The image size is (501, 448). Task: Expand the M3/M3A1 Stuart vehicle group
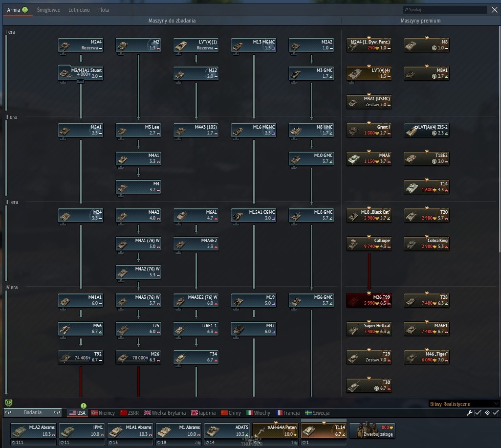point(81,82)
